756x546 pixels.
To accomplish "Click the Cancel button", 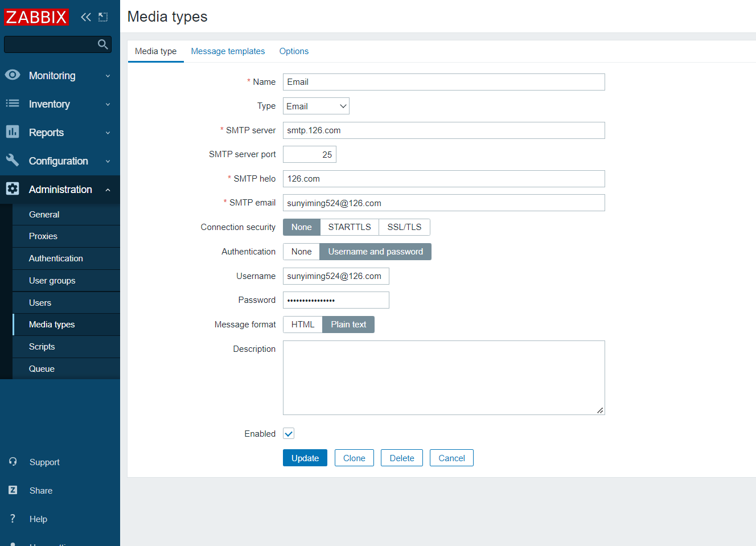I will [x=451, y=458].
